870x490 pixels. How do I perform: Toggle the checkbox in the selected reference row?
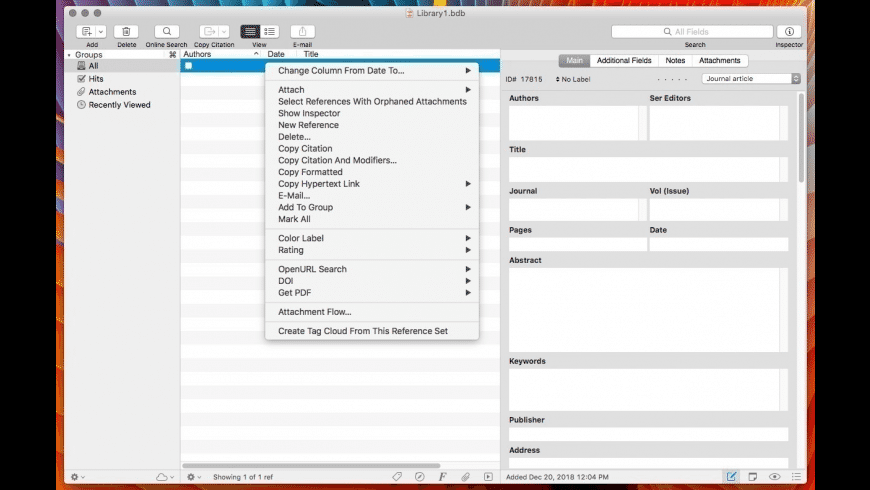188,66
